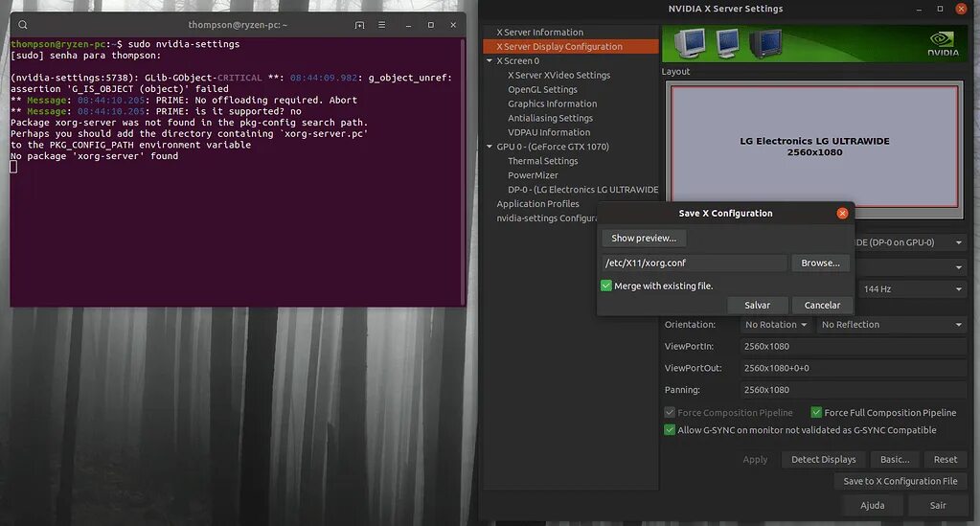The width and height of the screenshot is (980, 526).
Task: Select DP-0 LG ULTRAWIDE tree entry
Action: click(x=582, y=190)
